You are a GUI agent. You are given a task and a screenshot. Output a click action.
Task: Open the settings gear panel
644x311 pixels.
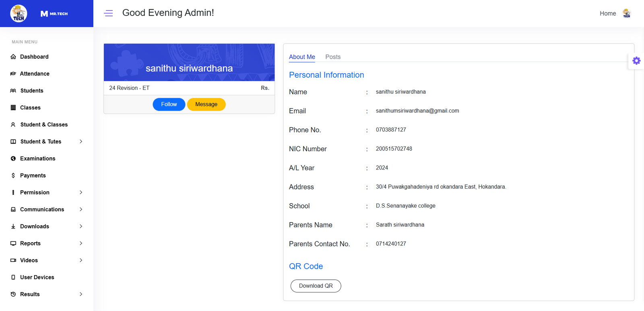coord(636,61)
